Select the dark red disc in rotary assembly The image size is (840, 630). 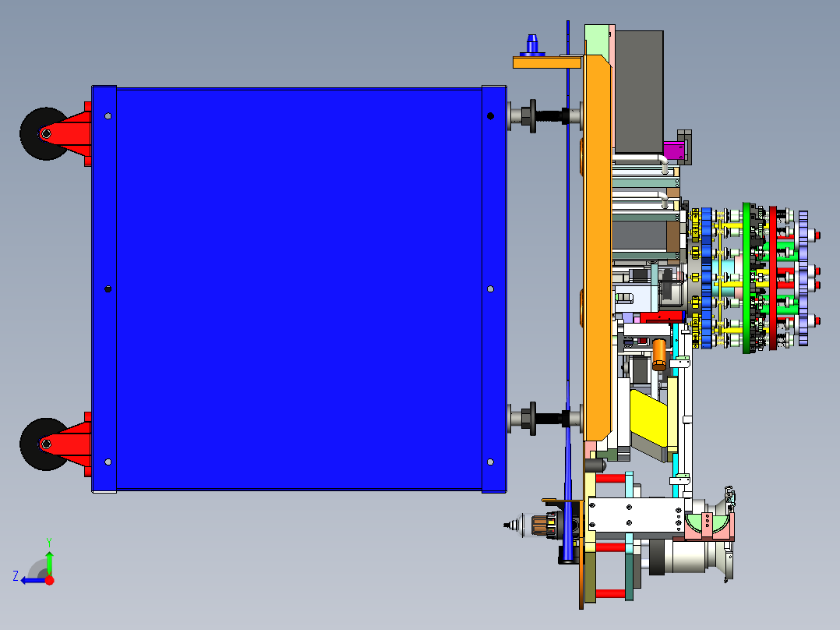[x=772, y=278]
